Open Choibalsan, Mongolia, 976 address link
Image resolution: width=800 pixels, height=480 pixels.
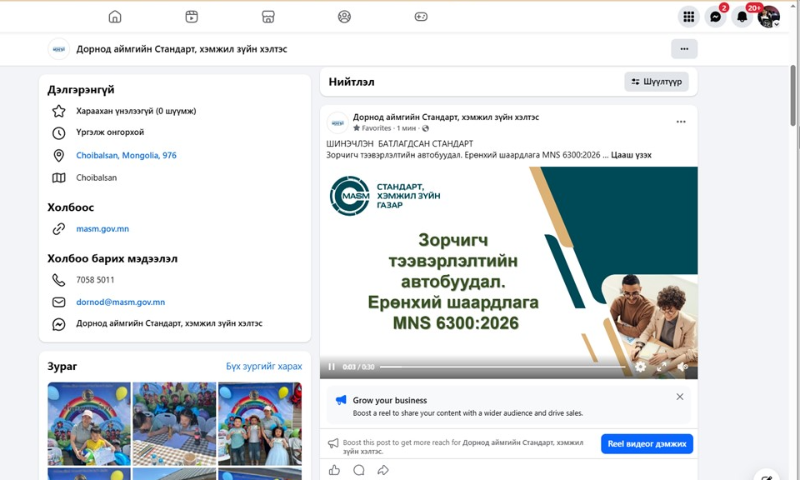click(126, 155)
